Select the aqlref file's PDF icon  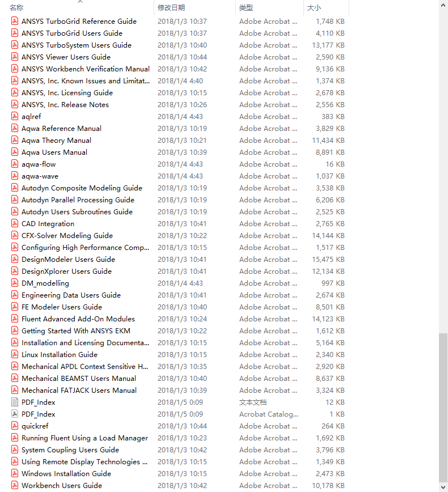15,116
